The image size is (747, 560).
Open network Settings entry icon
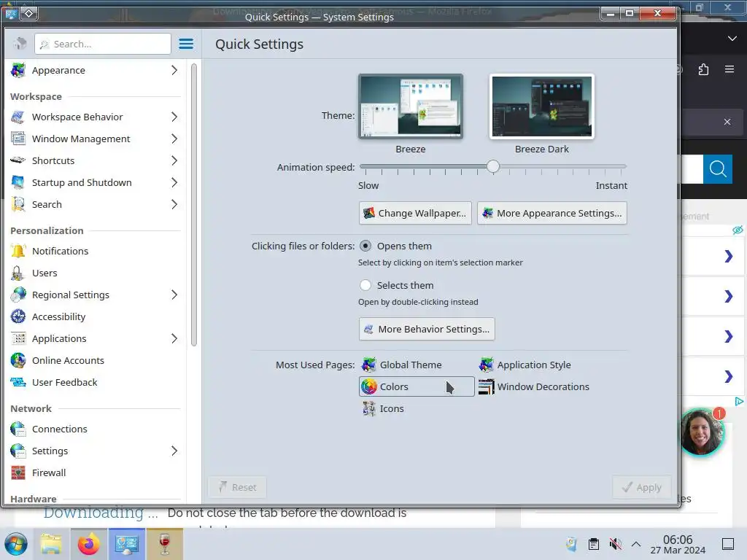(x=18, y=451)
